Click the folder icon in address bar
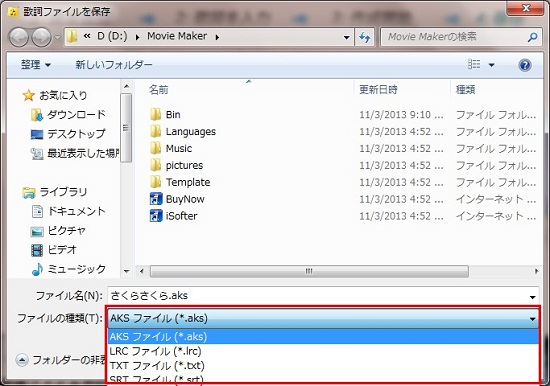 [72, 36]
